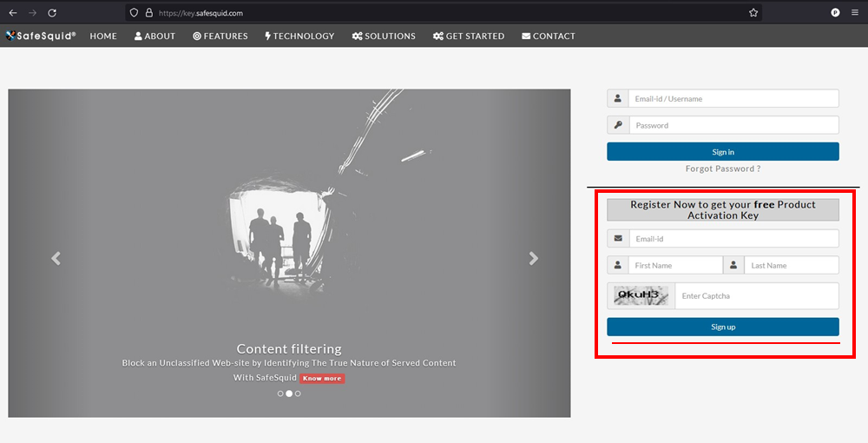Click the tunnel silhouette slide image
The width and height of the screenshot is (868, 443).
(x=289, y=253)
